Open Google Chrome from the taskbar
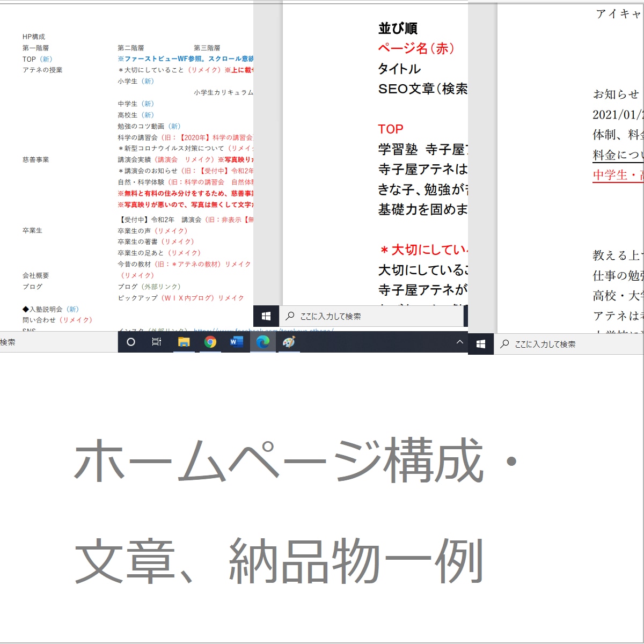644x644 pixels. click(x=210, y=342)
